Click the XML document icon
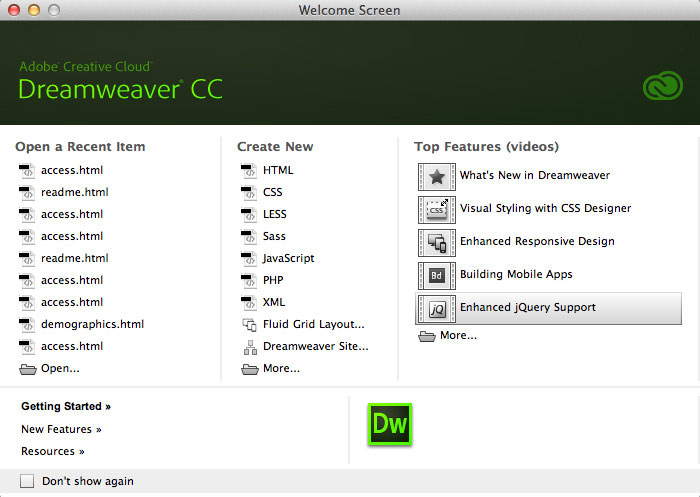This screenshot has width=700, height=497. point(249,302)
